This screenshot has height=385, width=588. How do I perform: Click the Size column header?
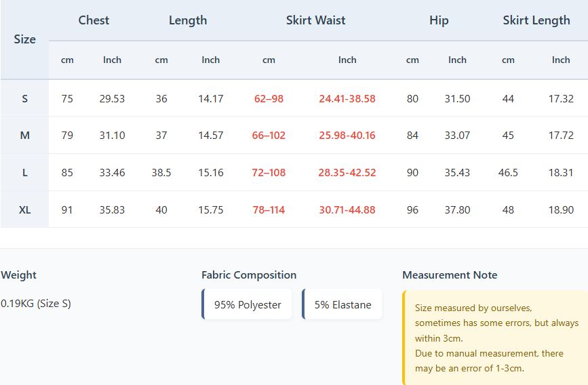[x=24, y=39]
